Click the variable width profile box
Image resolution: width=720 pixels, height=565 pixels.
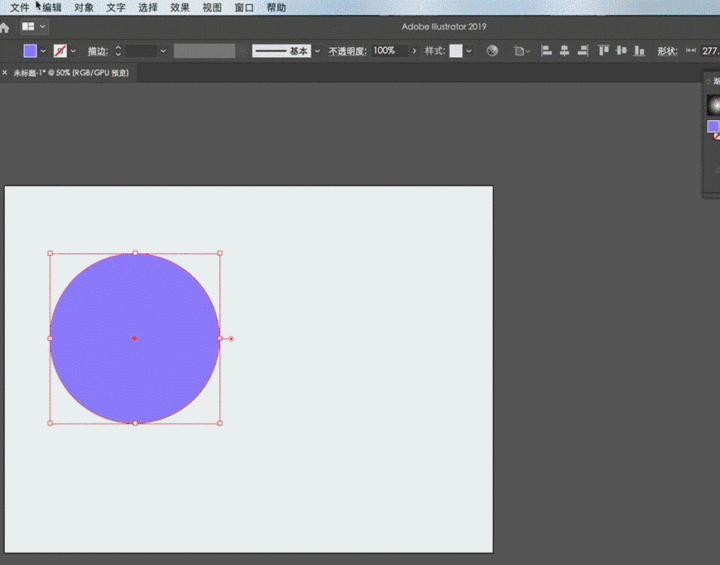tap(204, 51)
